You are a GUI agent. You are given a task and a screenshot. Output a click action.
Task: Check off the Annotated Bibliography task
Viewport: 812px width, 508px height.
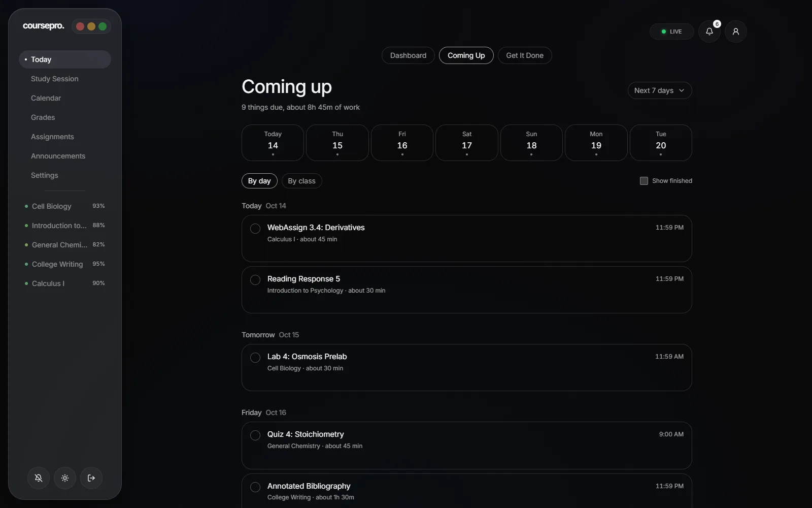(x=255, y=487)
